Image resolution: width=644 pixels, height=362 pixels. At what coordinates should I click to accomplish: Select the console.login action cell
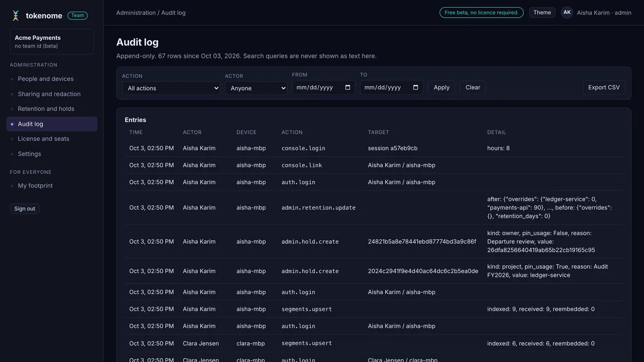[x=303, y=148]
